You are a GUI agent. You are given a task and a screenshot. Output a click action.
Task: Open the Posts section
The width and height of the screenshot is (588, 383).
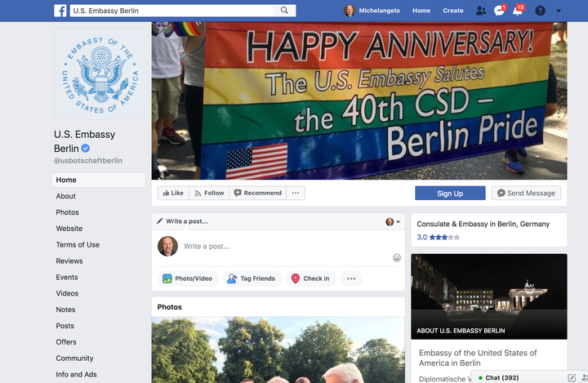coord(65,326)
